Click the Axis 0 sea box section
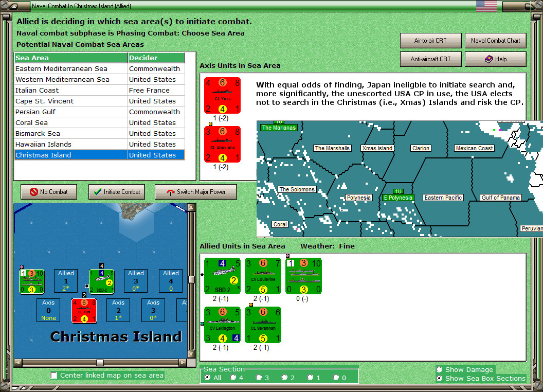 [x=48, y=310]
